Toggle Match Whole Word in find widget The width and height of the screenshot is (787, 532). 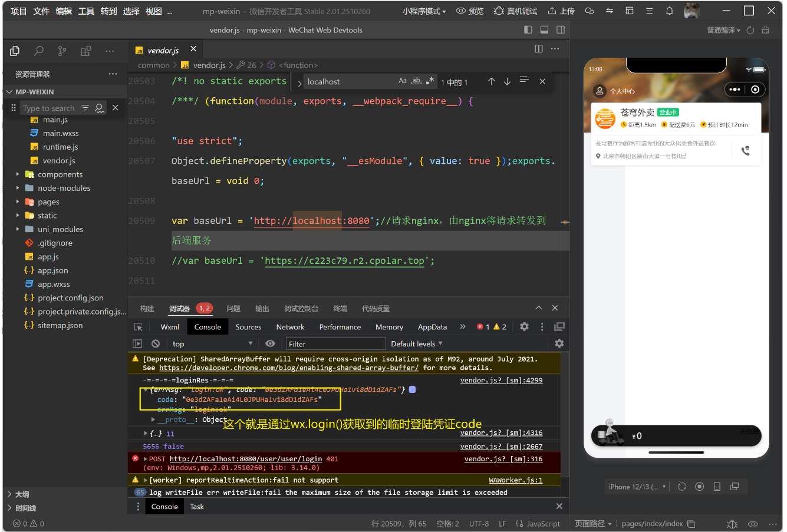tap(416, 81)
